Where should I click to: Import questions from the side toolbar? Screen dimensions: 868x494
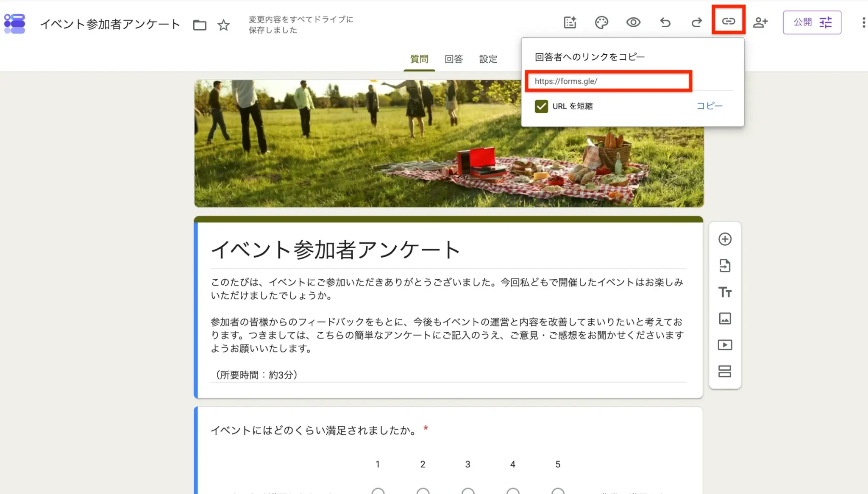click(725, 266)
